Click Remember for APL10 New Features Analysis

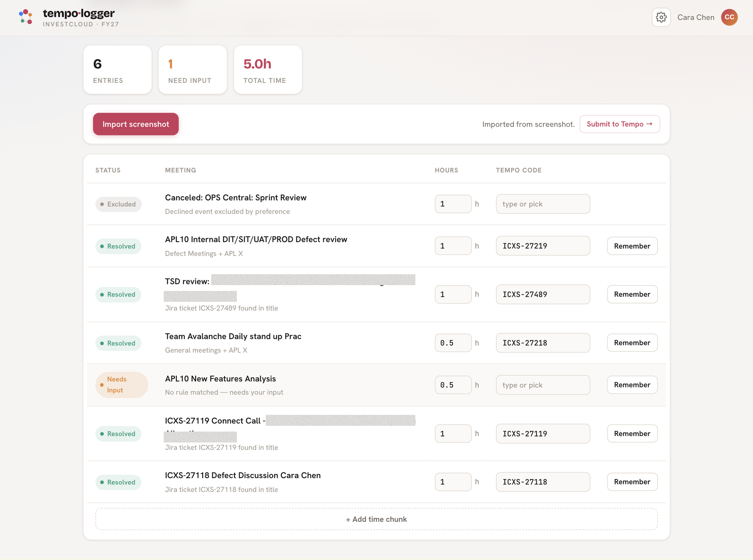tap(632, 385)
